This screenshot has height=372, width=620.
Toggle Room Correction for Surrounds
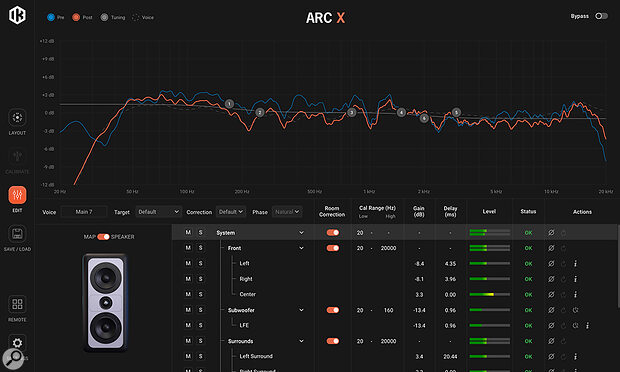[x=333, y=341]
